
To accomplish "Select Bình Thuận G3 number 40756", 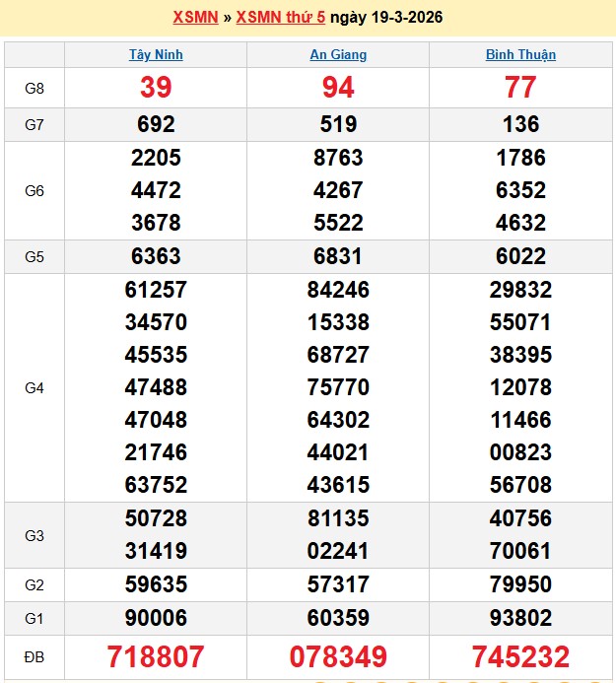I will tap(520, 518).
